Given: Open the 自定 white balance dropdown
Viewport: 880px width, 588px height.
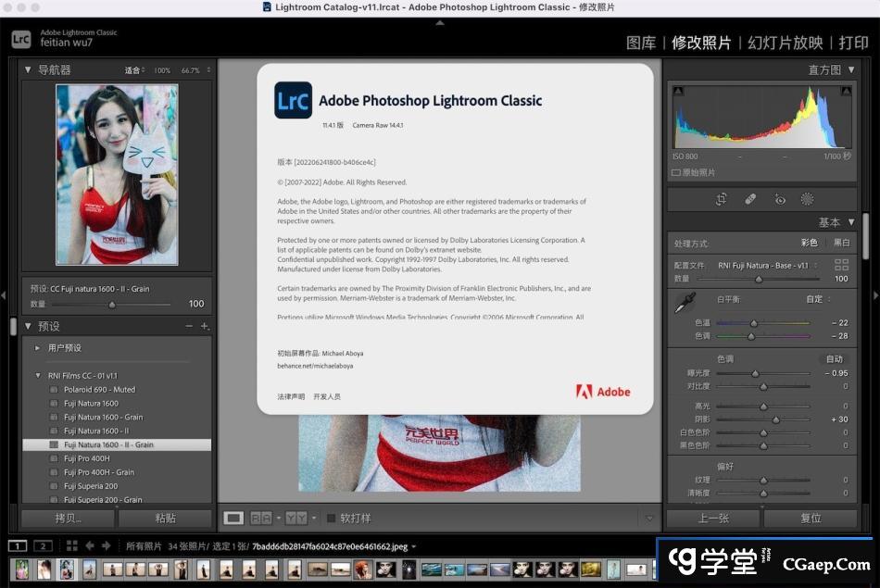Looking at the screenshot, I should 818,299.
